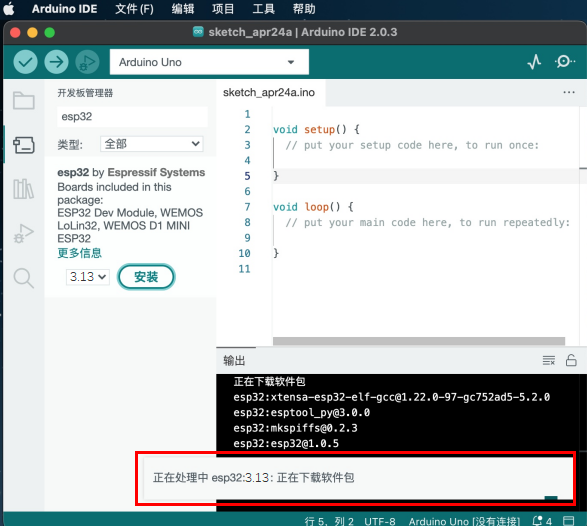
Task: Open the Serial Monitor icon
Action: tap(564, 61)
